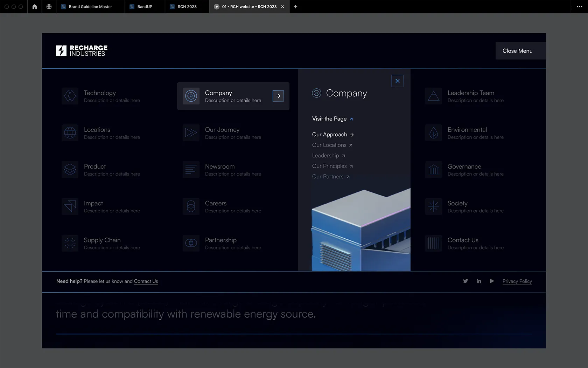Click the Product layers icon
The width and height of the screenshot is (588, 368).
70,170
